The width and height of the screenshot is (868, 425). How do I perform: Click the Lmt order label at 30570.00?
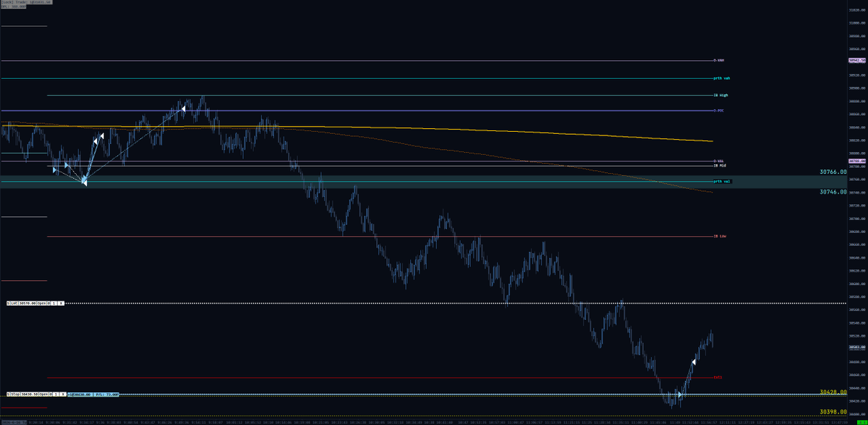click(x=27, y=303)
